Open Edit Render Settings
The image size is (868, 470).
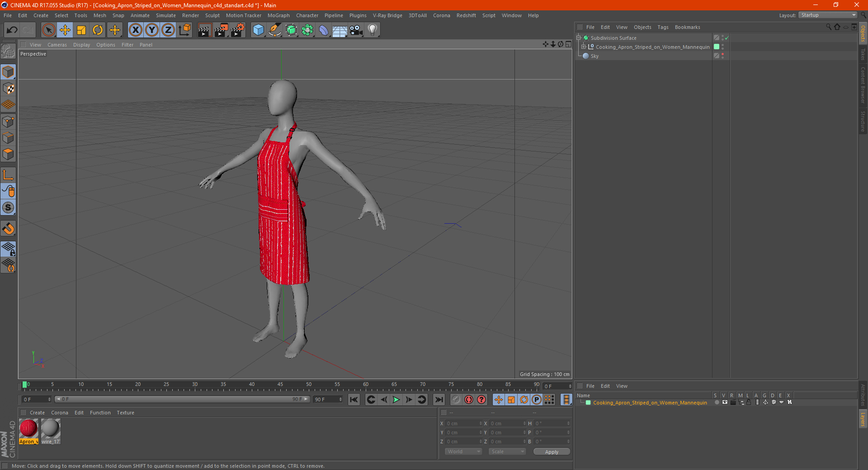pyautogui.click(x=238, y=30)
